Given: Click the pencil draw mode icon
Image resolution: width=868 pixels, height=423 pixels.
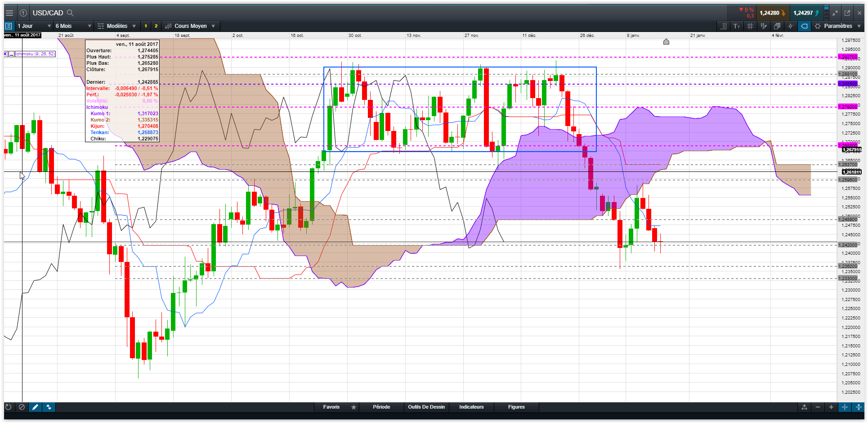Looking at the screenshot, I should 35,407.
